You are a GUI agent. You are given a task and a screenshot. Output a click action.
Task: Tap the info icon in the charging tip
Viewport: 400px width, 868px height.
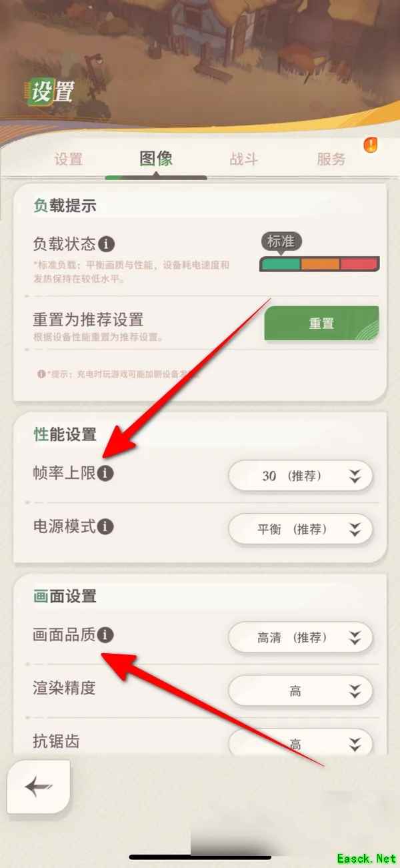click(41, 374)
